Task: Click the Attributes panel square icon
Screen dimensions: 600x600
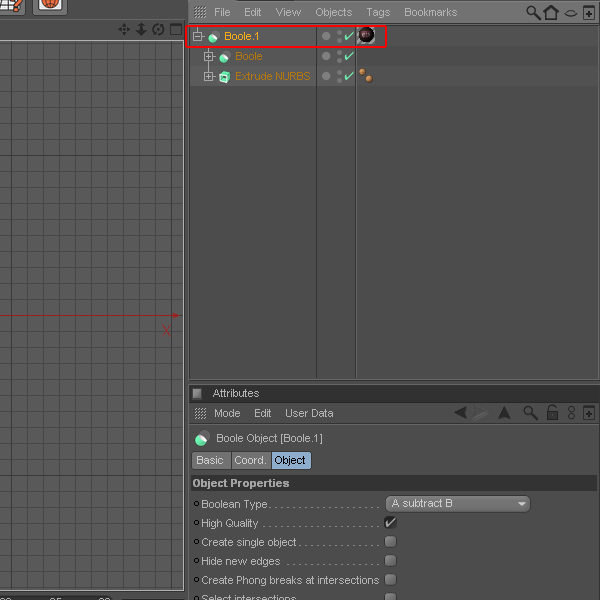Action: 197,393
